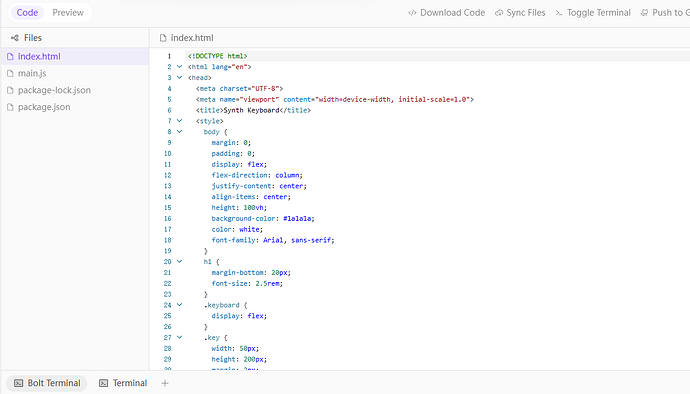The width and height of the screenshot is (690, 394).
Task: Collapse the head tag fold on line 3
Action: [x=180, y=77]
